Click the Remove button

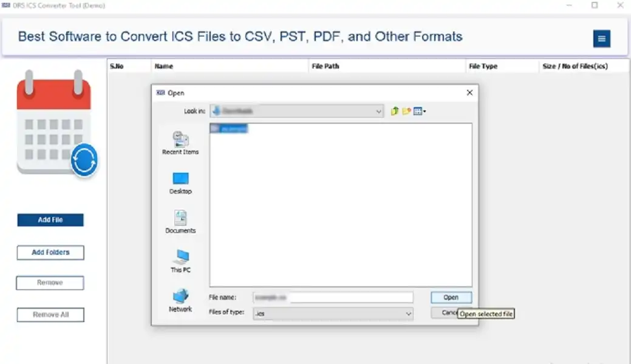coord(50,283)
